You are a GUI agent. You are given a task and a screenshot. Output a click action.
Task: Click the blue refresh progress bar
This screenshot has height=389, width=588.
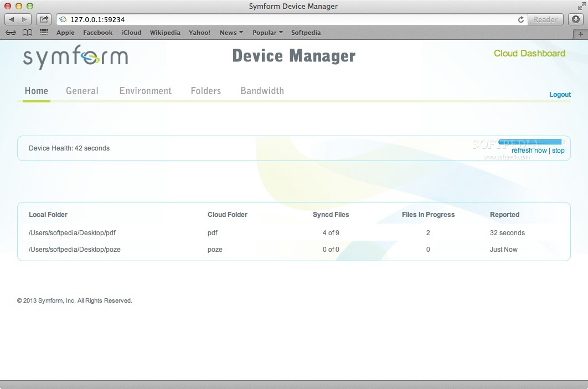coord(530,142)
